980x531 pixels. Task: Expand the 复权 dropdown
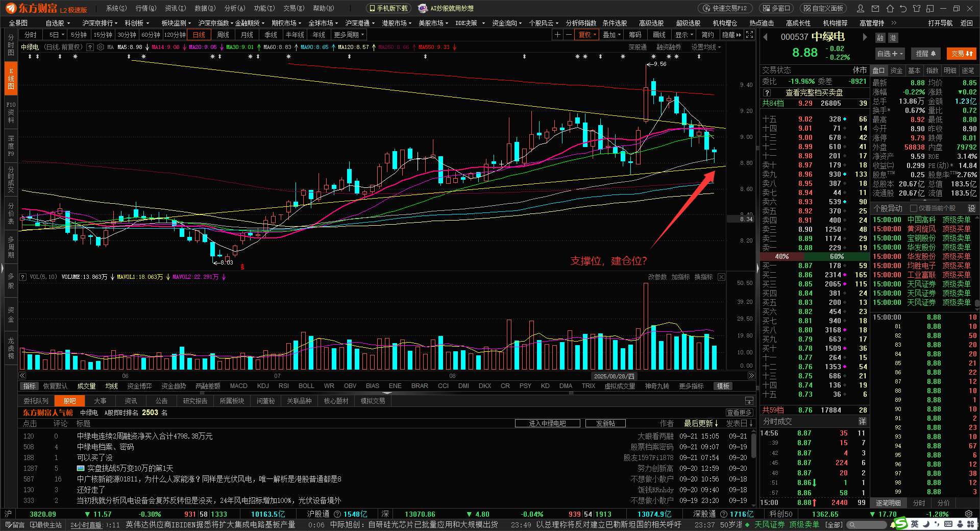click(x=587, y=35)
